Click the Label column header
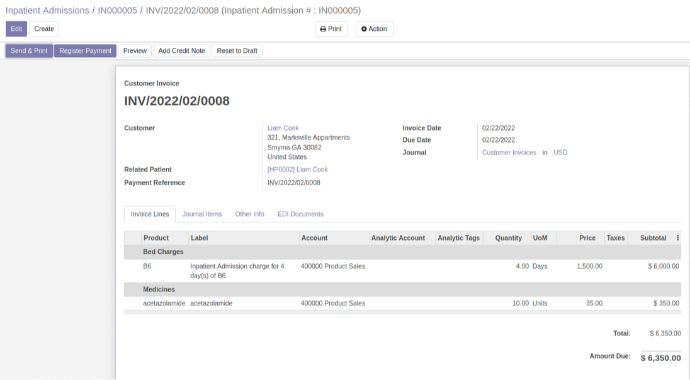690x380 pixels. pos(244,238)
